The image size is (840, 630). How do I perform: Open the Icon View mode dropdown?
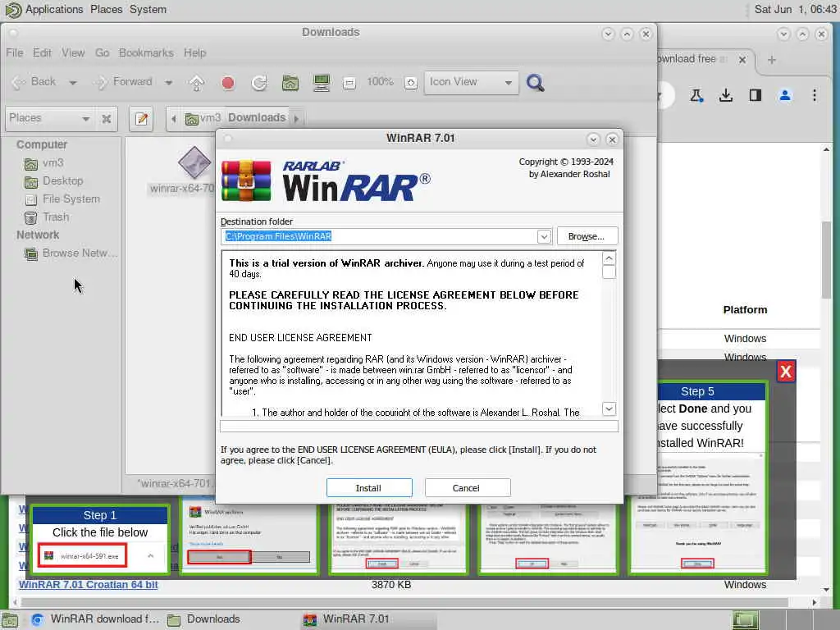472,82
